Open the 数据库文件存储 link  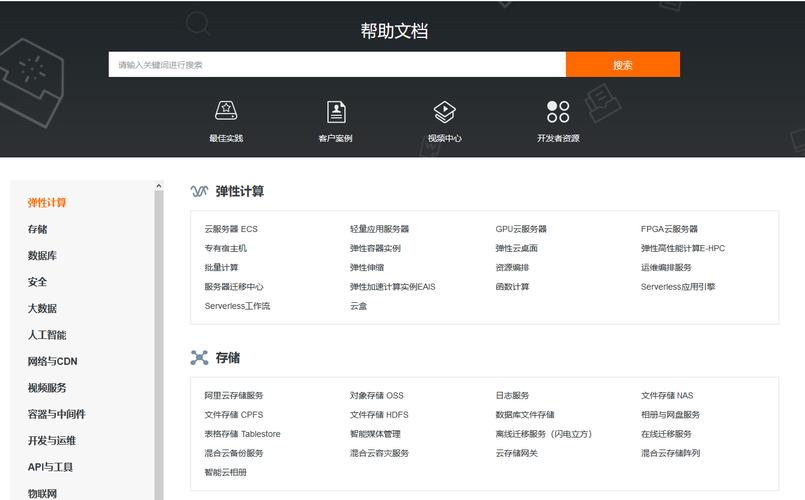point(525,415)
